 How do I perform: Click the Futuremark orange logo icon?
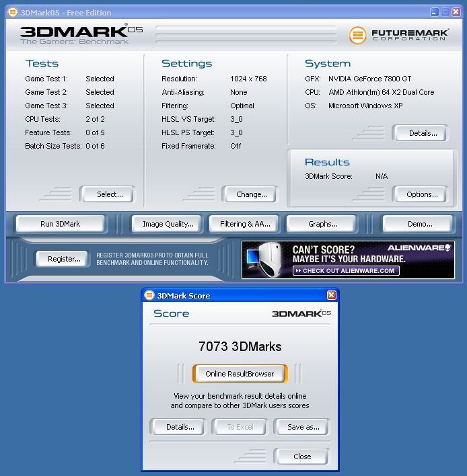[x=357, y=35]
